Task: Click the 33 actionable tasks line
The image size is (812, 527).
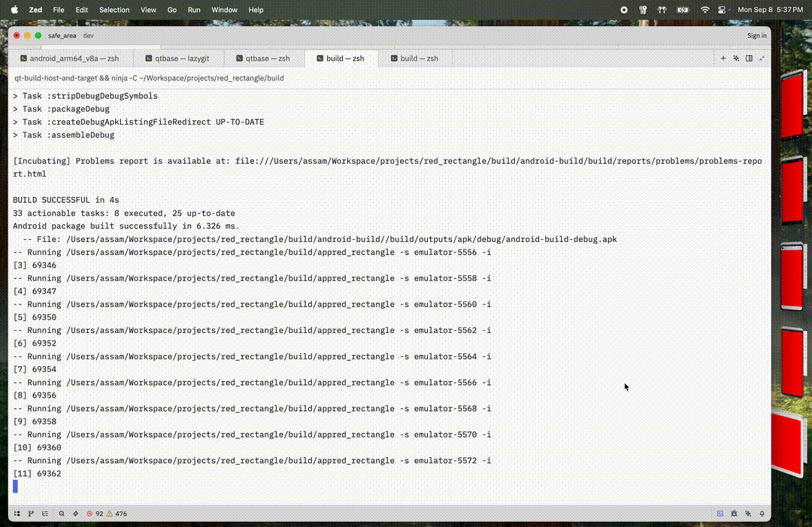Action: tap(124, 214)
